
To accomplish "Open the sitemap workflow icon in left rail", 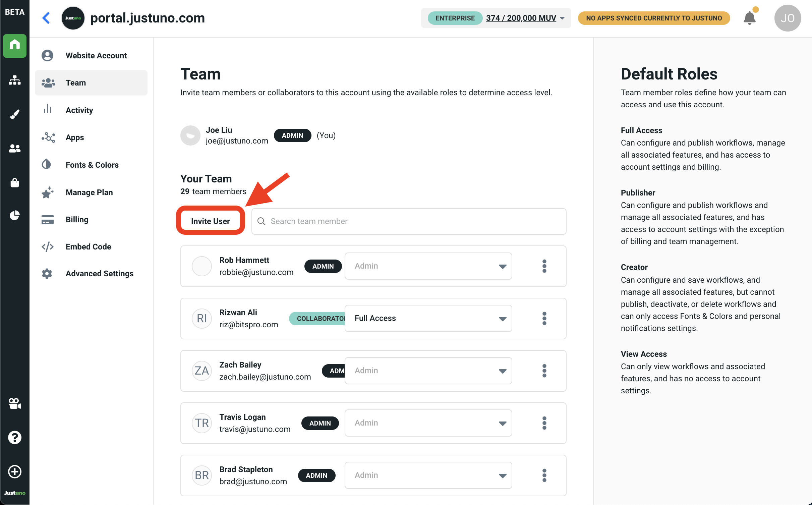I will coord(15,80).
